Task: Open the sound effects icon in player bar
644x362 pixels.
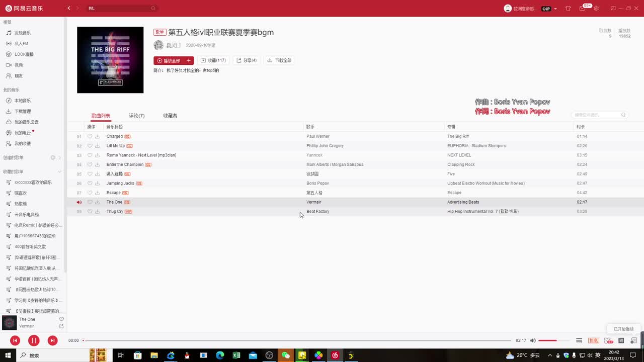Action: click(608, 340)
